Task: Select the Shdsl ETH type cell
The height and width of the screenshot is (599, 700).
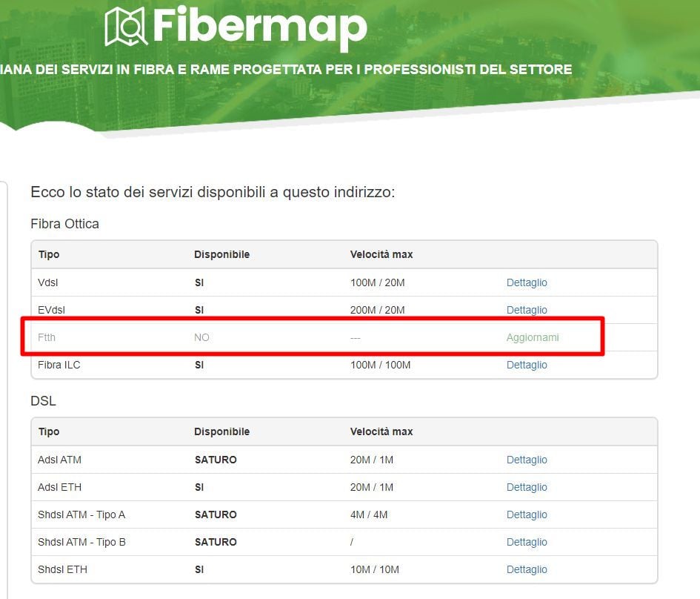Action: click(62, 569)
